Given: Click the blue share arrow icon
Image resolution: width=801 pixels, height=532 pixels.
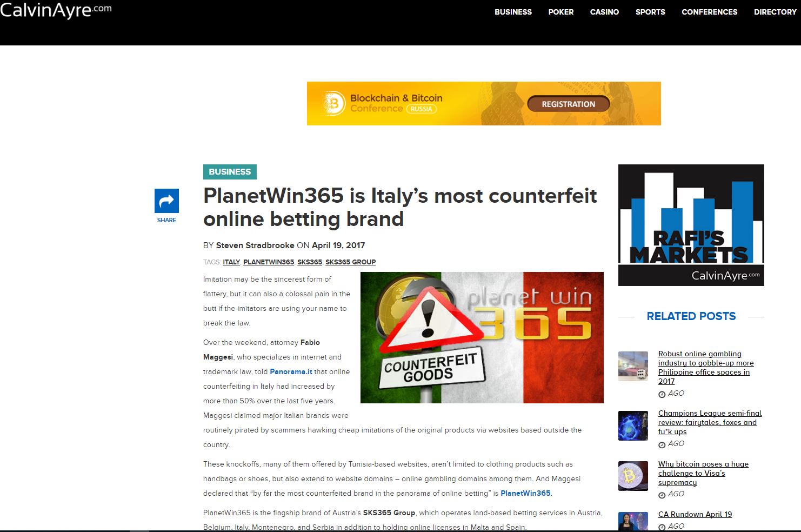Looking at the screenshot, I should tap(166, 201).
